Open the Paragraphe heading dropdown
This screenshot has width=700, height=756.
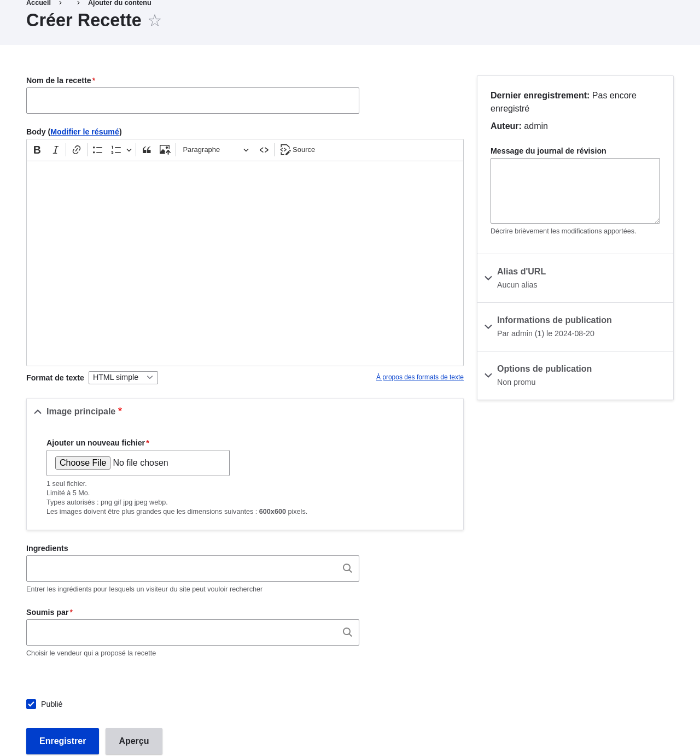click(215, 150)
